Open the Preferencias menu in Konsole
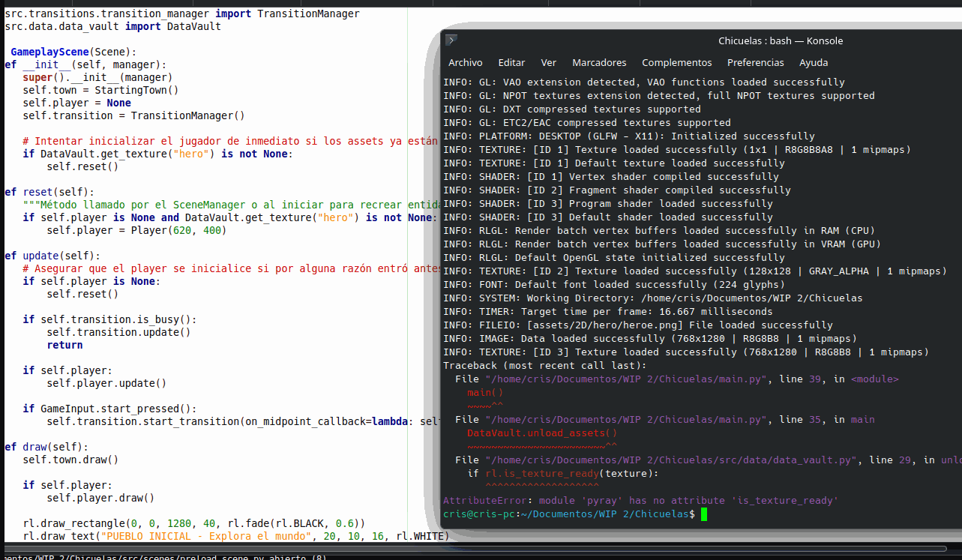 point(756,63)
